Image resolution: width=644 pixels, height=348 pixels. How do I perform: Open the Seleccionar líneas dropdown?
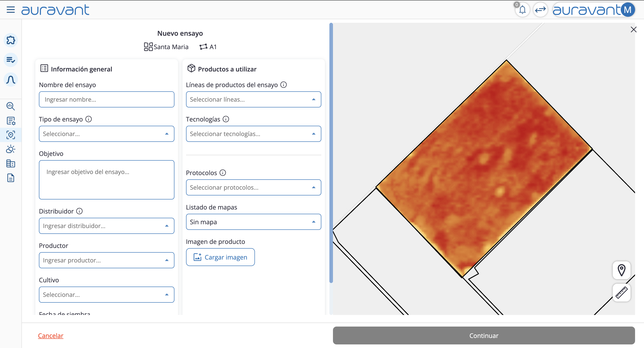pyautogui.click(x=253, y=99)
